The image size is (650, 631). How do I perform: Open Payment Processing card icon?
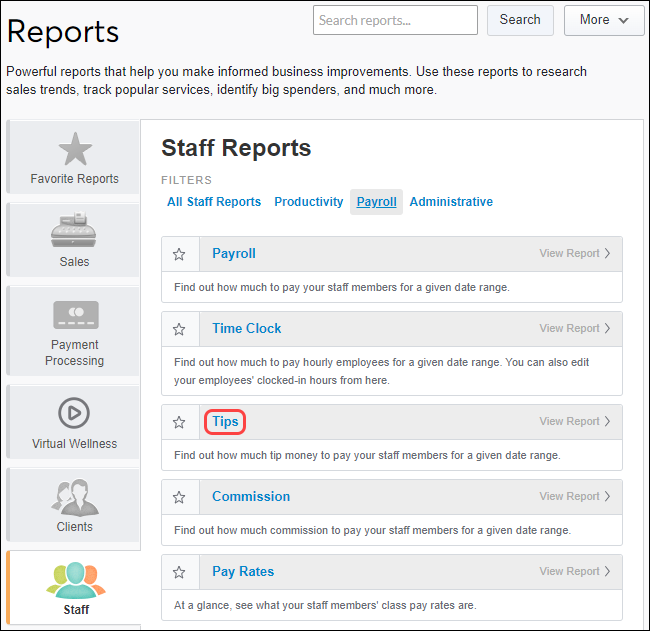click(x=76, y=315)
